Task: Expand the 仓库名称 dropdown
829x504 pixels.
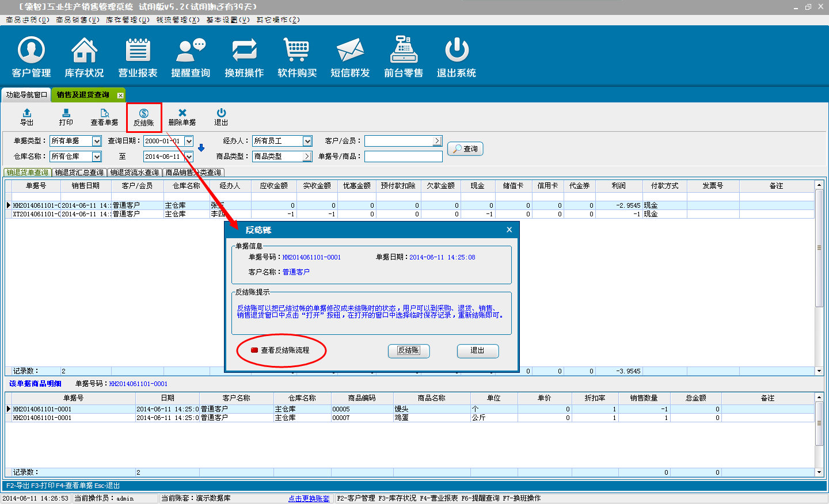Action: (x=97, y=156)
